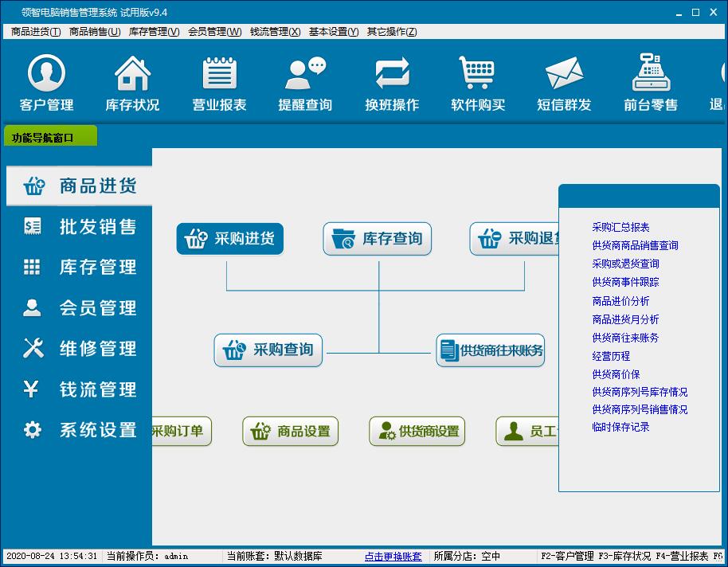Open the 商品销售(U) menu
This screenshot has height=567, width=728.
tap(95, 32)
